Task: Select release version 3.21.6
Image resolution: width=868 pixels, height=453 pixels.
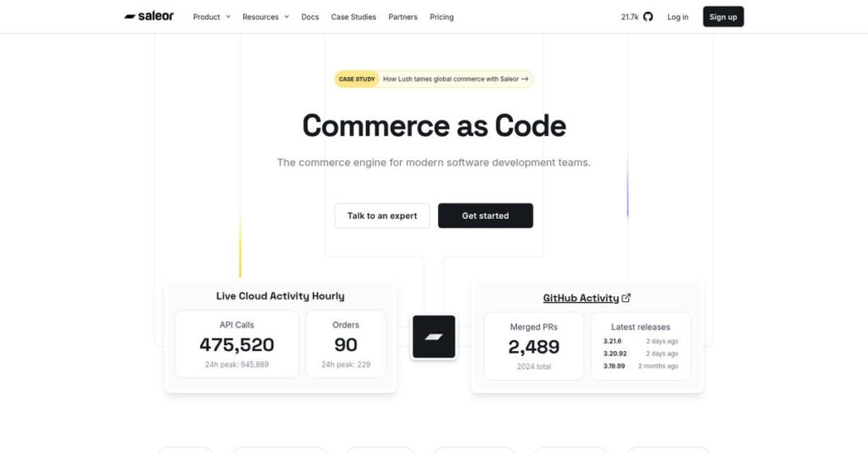Action: pos(612,341)
